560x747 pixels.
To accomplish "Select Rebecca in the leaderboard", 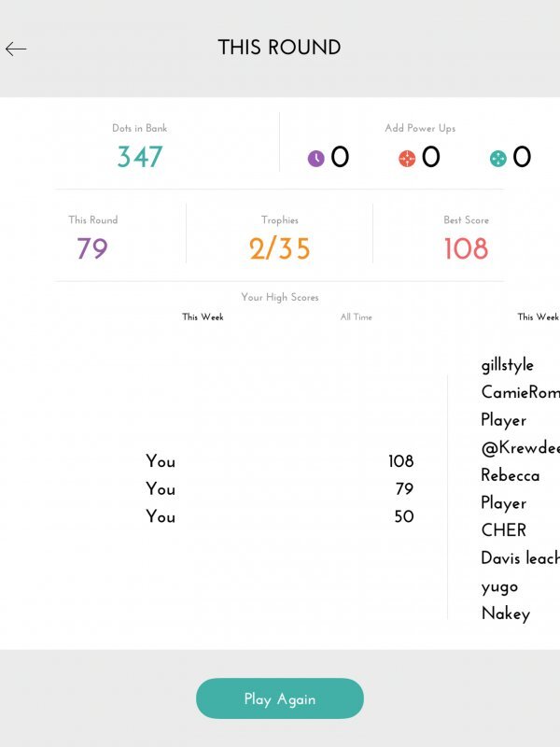I will click(x=511, y=475).
